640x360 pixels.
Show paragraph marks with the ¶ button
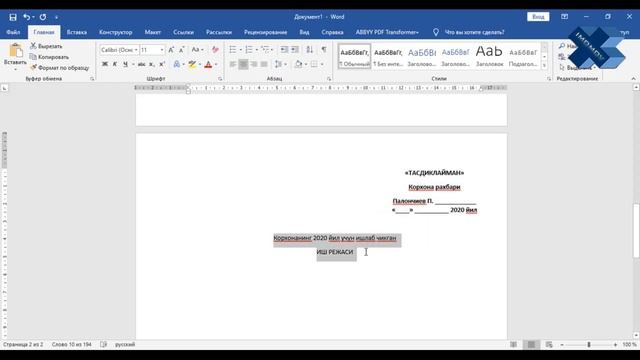324,50
